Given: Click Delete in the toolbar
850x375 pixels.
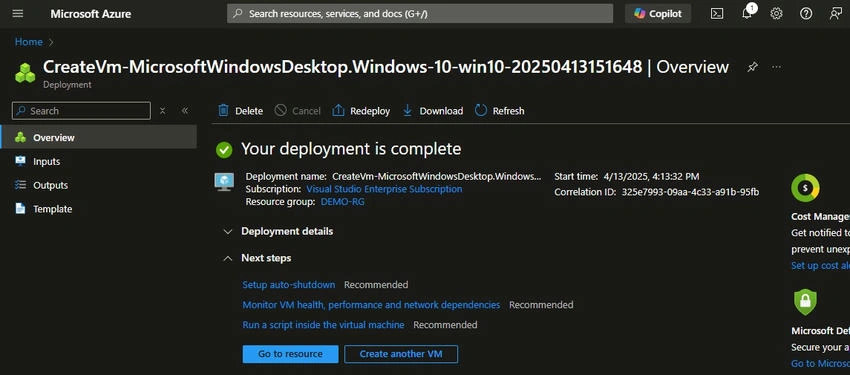Looking at the screenshot, I should click(x=240, y=111).
